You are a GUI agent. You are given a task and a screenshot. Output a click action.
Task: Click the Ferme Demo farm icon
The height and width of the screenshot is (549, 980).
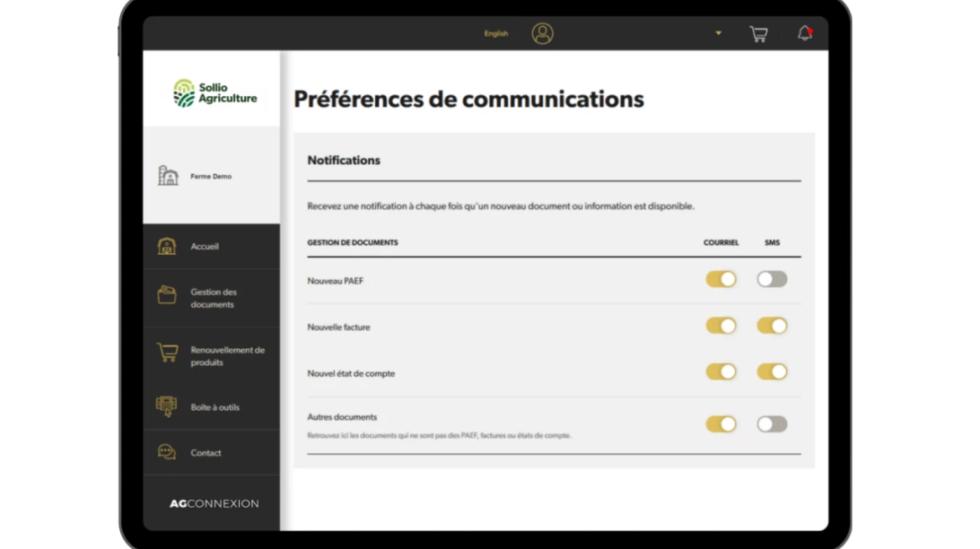tap(168, 176)
